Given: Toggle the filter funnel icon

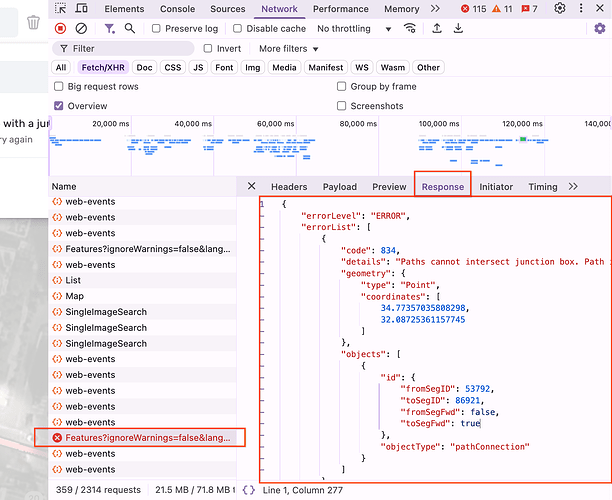Looking at the screenshot, I should 109,28.
